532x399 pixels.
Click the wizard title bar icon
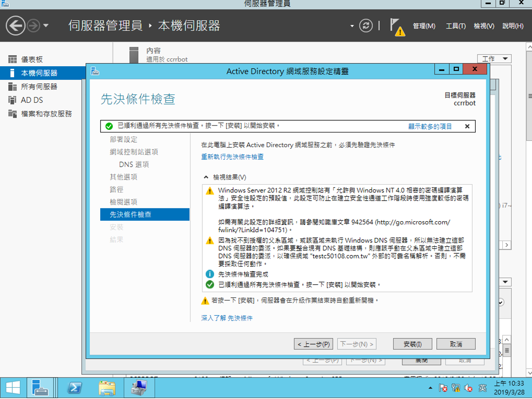point(95,71)
